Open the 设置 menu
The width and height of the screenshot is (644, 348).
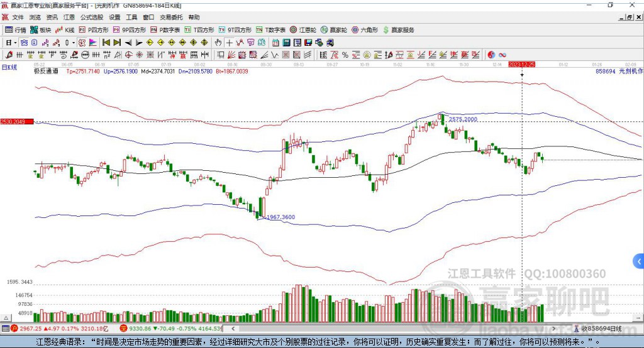coord(114,17)
